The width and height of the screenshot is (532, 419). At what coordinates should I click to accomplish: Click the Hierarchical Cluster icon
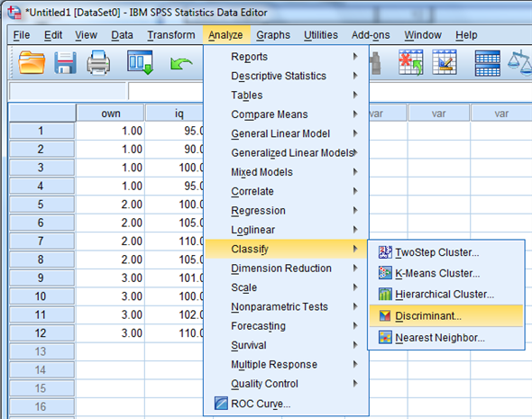tap(385, 294)
